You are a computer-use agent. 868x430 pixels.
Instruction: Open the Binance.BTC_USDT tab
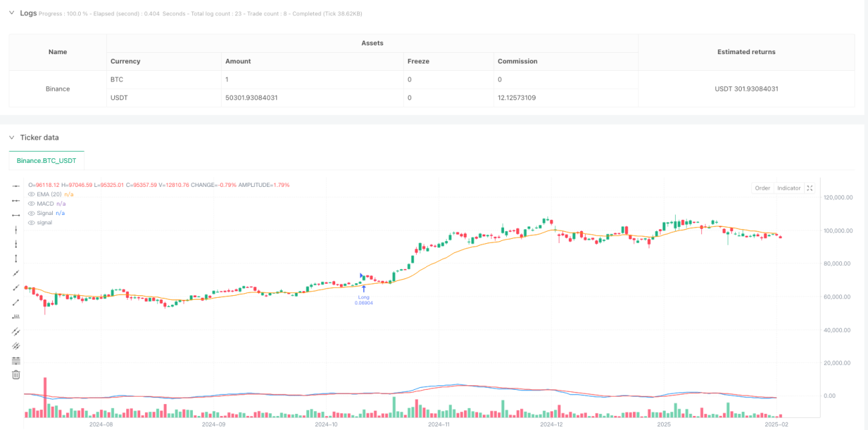tap(47, 161)
